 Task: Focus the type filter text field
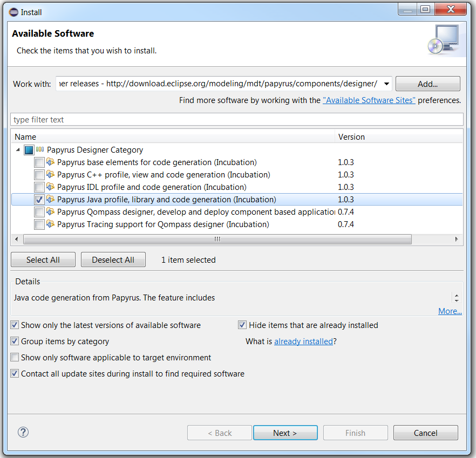pyautogui.click(x=237, y=120)
